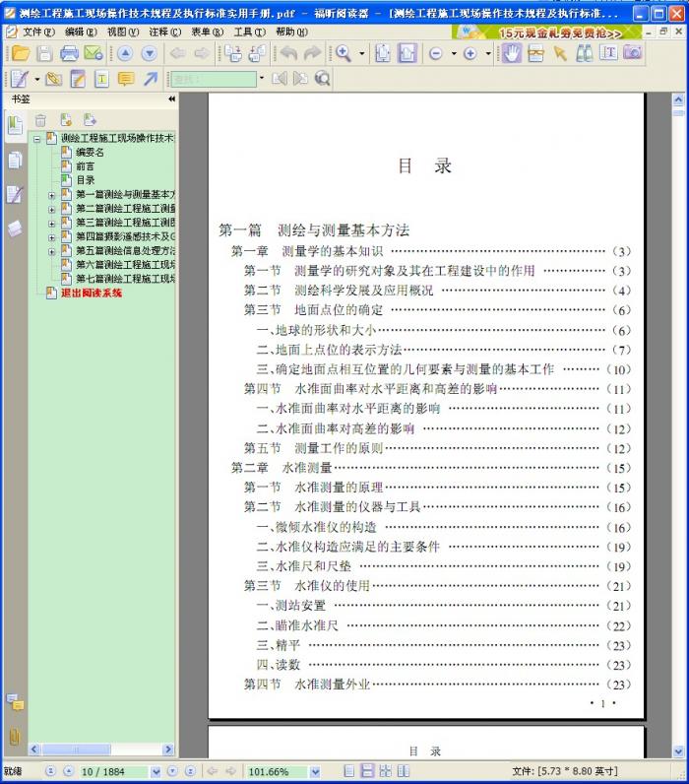The image size is (689, 784).
Task: Click the Print icon in toolbar
Action: pos(69,53)
